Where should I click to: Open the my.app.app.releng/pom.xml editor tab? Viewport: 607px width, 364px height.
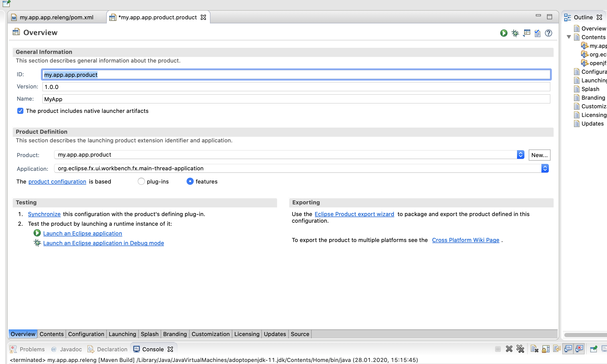coord(56,17)
